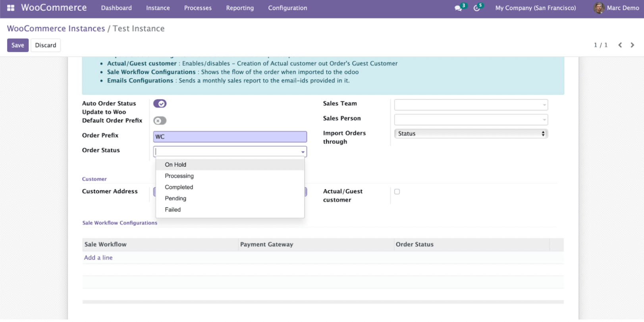This screenshot has height=322, width=644.
Task: Expand the Sales Team dropdown
Action: coord(470,105)
